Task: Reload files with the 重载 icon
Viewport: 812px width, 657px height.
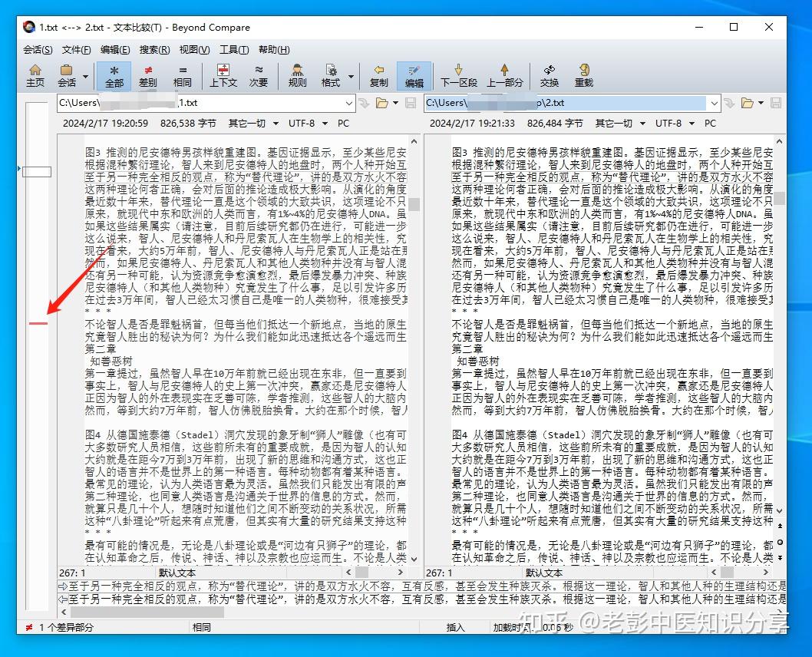Action: pos(583,77)
